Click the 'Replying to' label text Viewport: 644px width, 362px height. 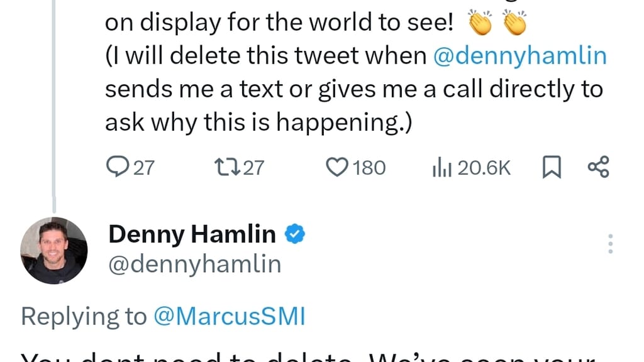click(84, 316)
